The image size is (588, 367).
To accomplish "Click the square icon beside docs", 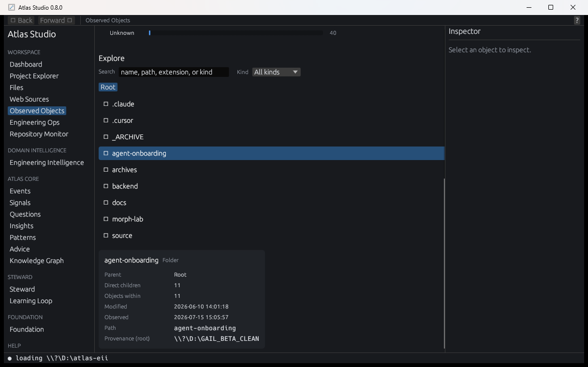I will 106,203.
